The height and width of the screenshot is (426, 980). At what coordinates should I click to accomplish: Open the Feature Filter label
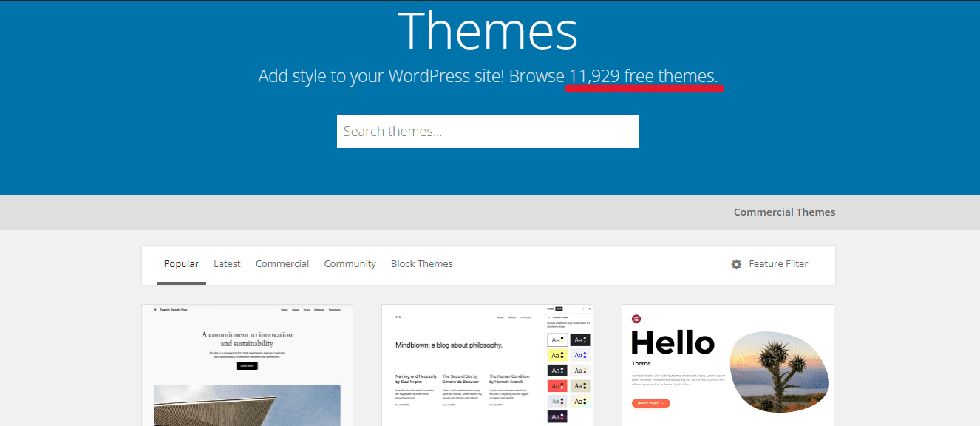tap(778, 263)
